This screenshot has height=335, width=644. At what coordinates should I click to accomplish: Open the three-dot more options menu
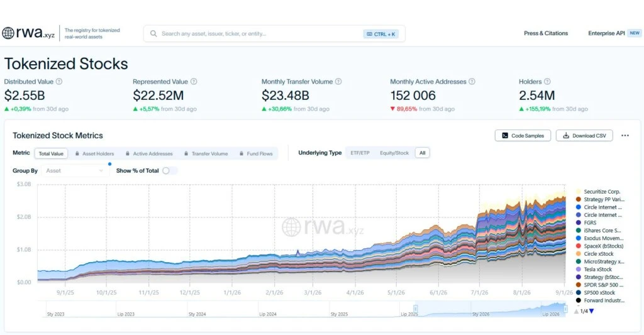point(625,136)
